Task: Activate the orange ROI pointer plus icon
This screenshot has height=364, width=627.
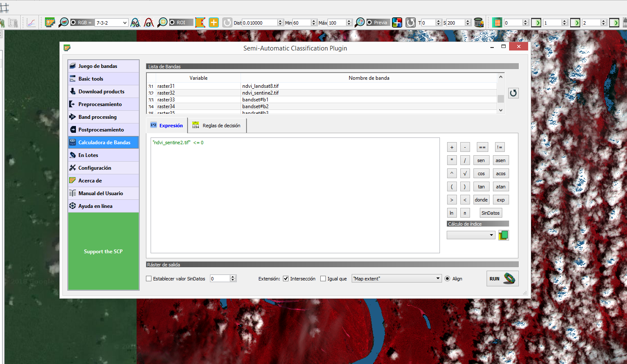Action: [x=214, y=22]
